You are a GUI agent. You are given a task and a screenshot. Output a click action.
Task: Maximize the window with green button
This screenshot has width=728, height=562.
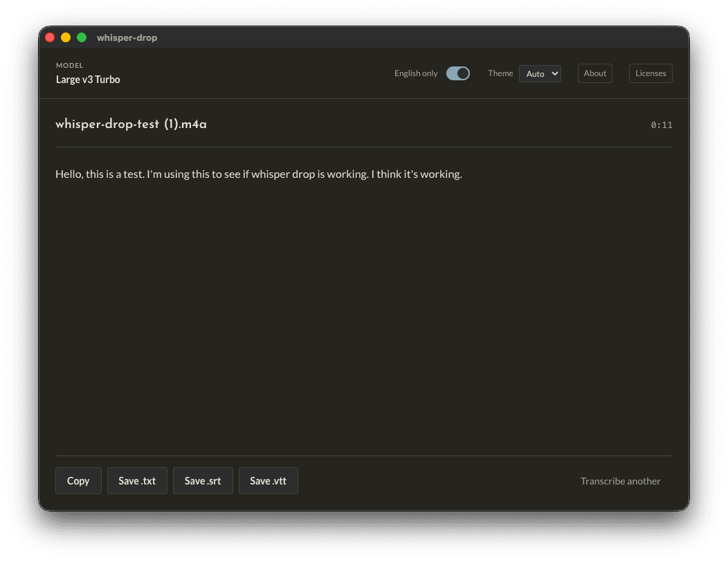(82, 37)
